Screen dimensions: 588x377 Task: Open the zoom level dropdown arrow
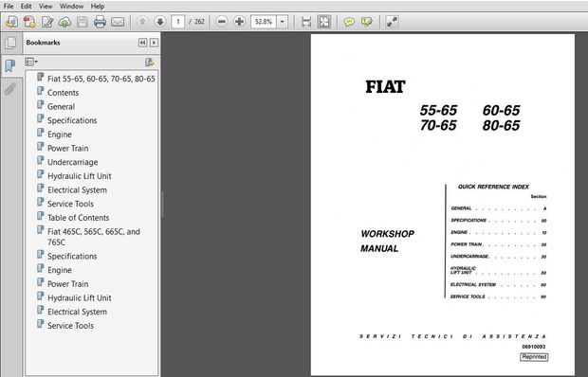click(283, 22)
